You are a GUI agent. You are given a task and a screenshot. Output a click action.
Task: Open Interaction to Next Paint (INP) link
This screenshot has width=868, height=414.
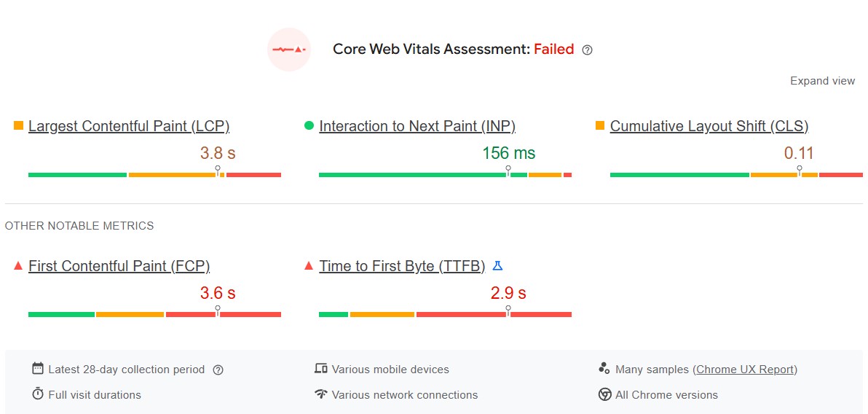[417, 126]
